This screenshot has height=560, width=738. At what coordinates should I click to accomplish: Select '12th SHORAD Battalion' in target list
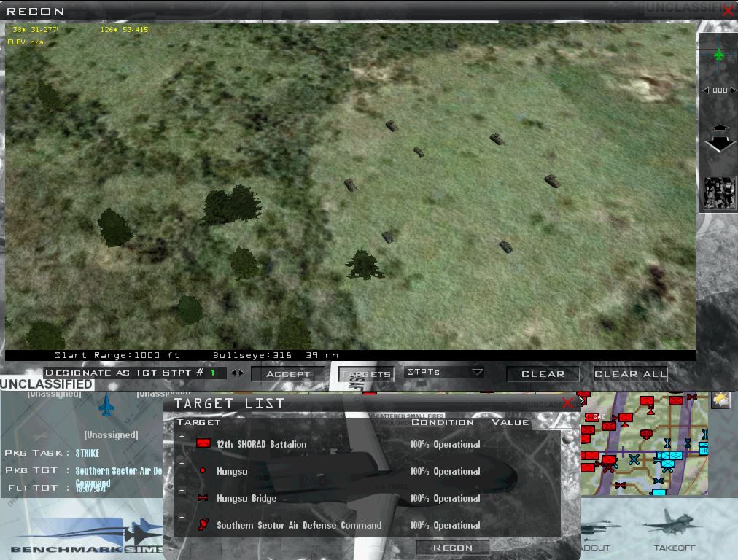(261, 444)
